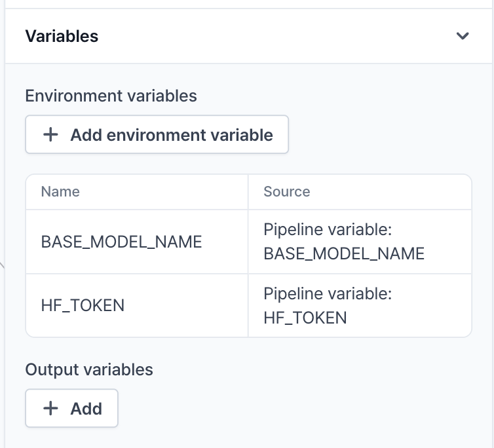
Task: Click the Add environment variable button
Action: coord(157,135)
